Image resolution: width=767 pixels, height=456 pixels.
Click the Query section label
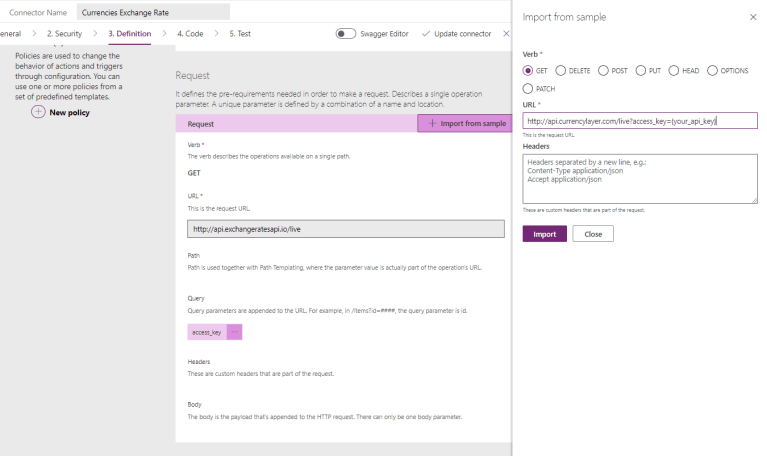pos(196,298)
